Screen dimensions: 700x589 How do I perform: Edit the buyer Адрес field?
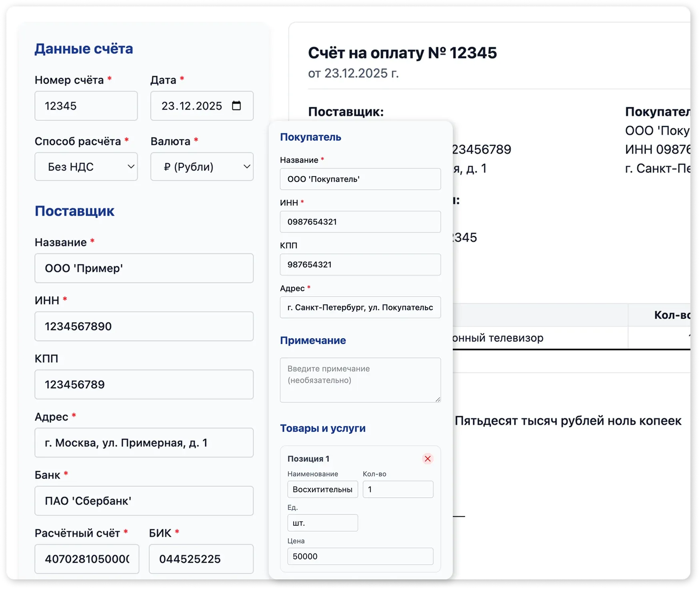coord(360,307)
